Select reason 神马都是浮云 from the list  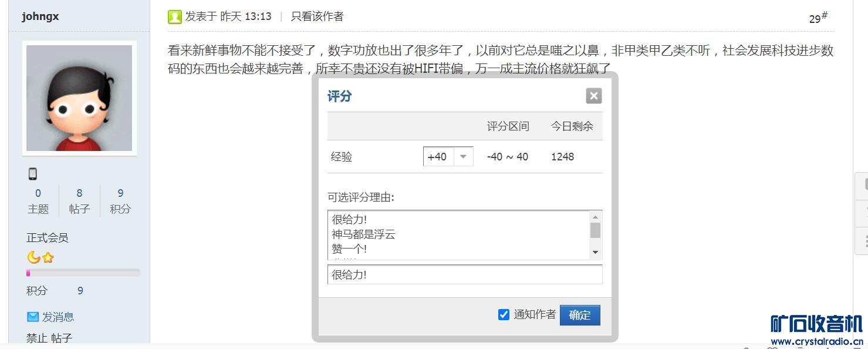[363, 234]
